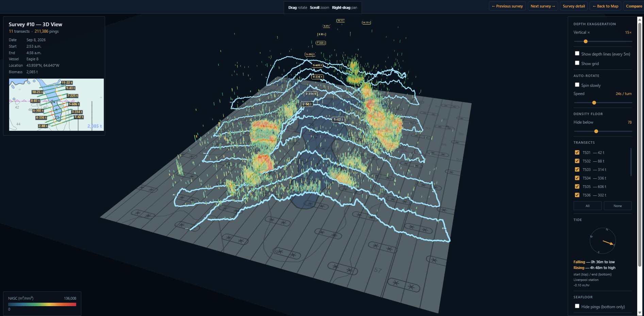Click the survey minimap thumbnail
644x316 pixels.
coord(56,105)
